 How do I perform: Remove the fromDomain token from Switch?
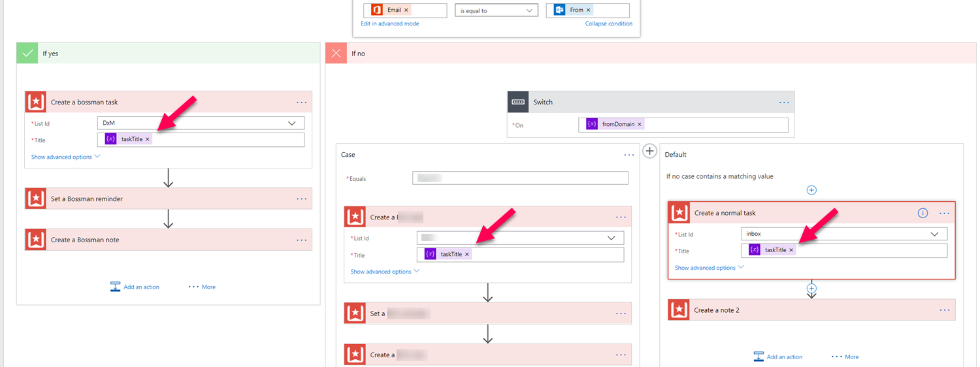(x=640, y=125)
